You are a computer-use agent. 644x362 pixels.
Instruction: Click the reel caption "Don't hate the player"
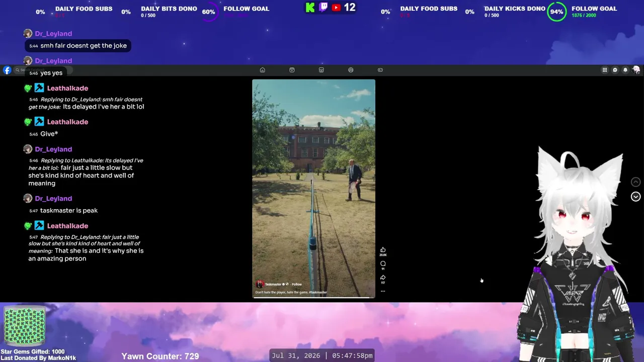(x=281, y=292)
